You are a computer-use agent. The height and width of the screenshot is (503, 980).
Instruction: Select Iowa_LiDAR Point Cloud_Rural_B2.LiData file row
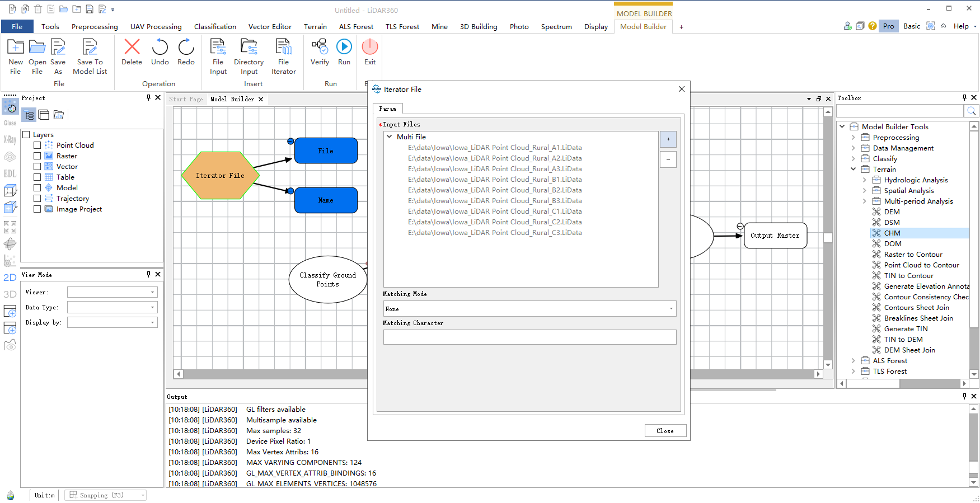pos(495,190)
